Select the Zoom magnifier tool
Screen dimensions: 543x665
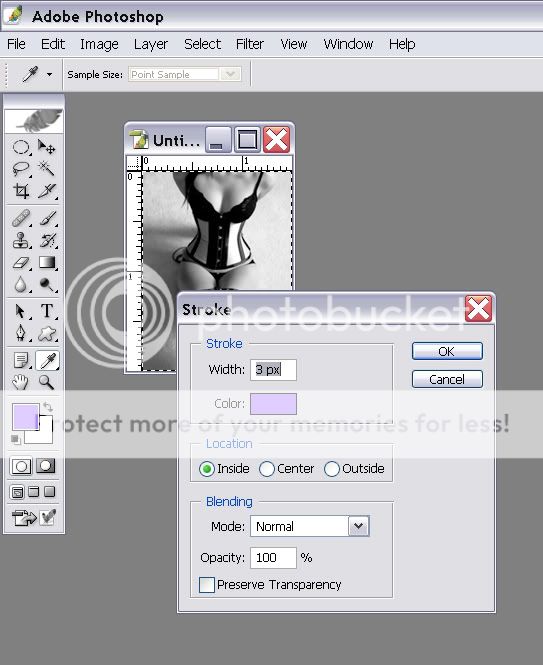(x=47, y=382)
